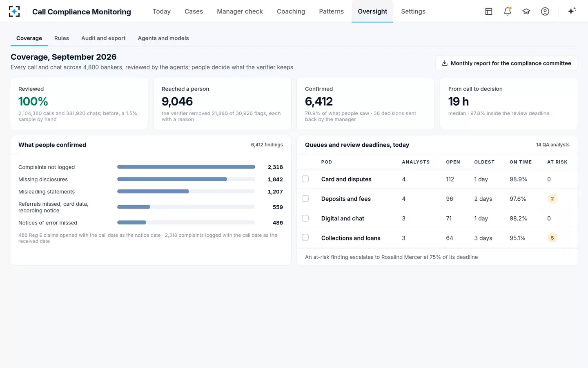The height and width of the screenshot is (368, 588).
Task: Open the Cases menu item
Action: (x=194, y=11)
